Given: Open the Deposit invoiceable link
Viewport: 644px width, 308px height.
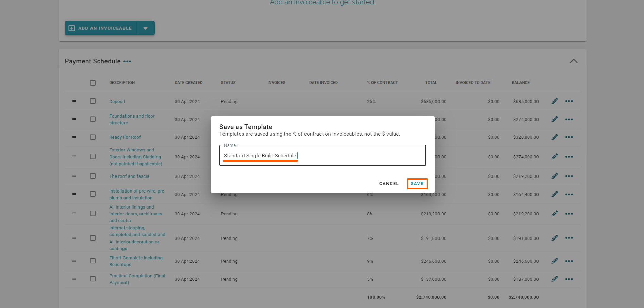Looking at the screenshot, I should pyautogui.click(x=117, y=102).
